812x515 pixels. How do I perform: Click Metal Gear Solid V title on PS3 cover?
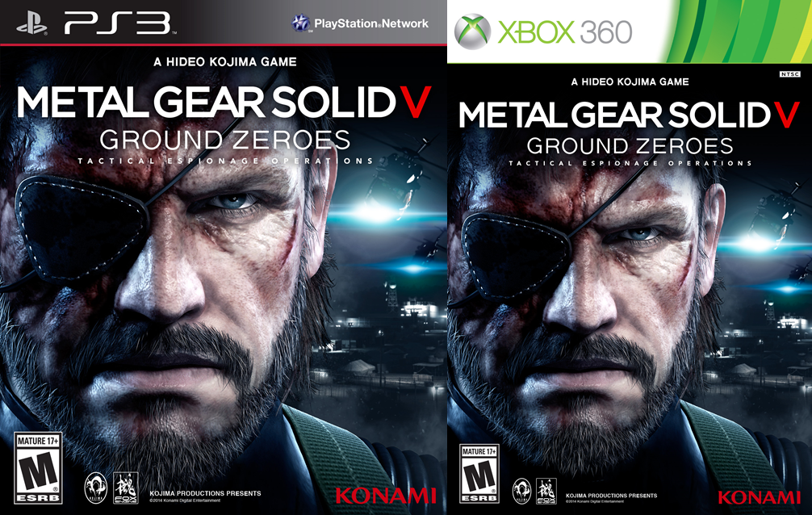224,102
